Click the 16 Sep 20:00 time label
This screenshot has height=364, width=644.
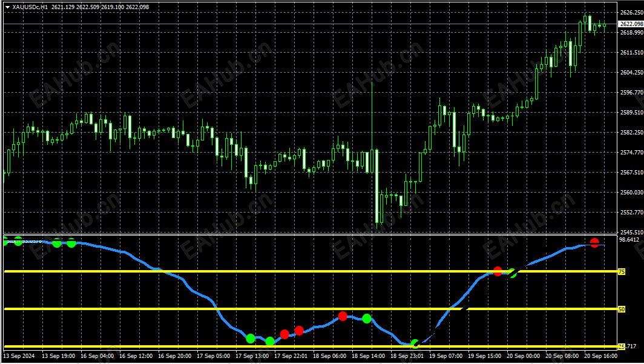tap(174, 356)
